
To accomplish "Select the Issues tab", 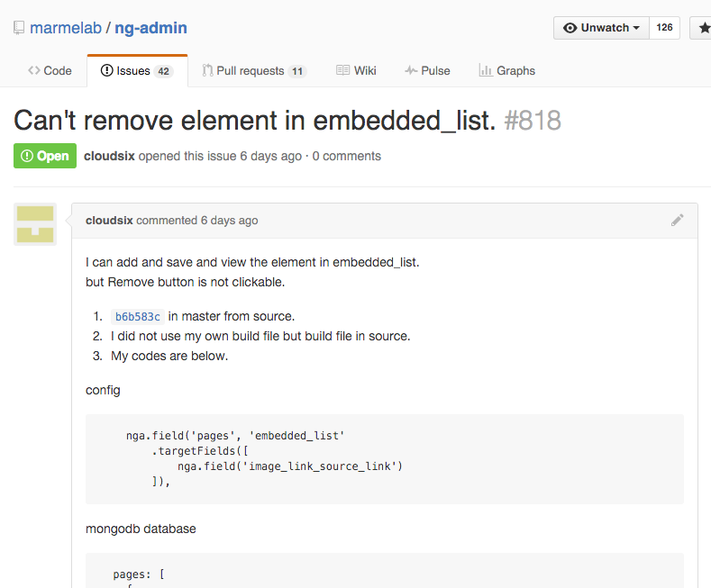I will (137, 70).
